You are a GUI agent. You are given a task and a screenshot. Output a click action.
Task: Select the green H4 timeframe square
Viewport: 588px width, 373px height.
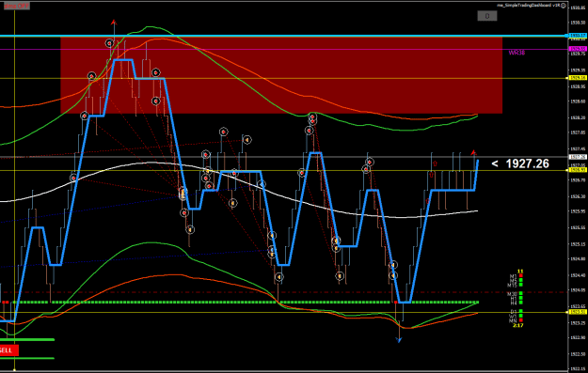pyautogui.click(x=521, y=303)
